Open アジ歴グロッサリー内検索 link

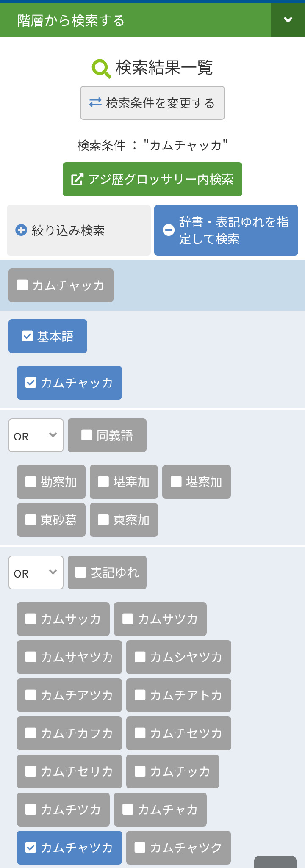coord(152,179)
